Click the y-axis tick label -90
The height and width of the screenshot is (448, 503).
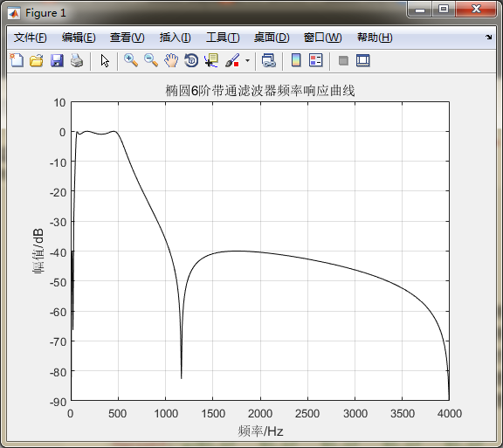58,402
